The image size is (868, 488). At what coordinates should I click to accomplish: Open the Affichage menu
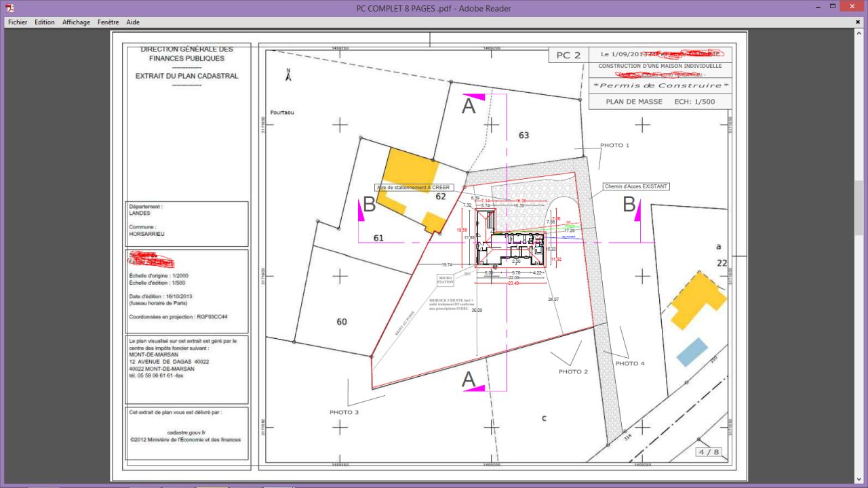(x=76, y=22)
